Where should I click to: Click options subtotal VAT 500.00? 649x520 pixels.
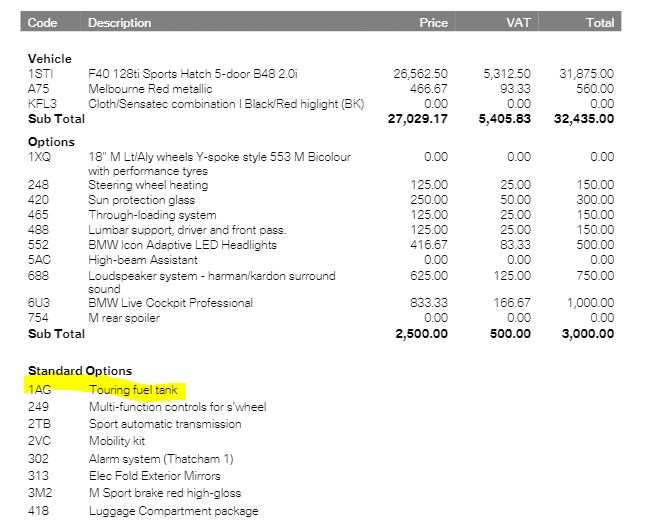point(510,334)
